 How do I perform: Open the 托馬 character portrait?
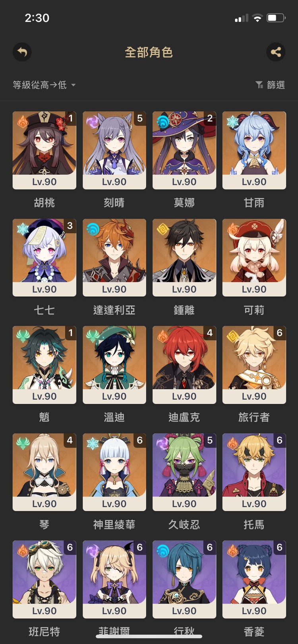coord(254,465)
